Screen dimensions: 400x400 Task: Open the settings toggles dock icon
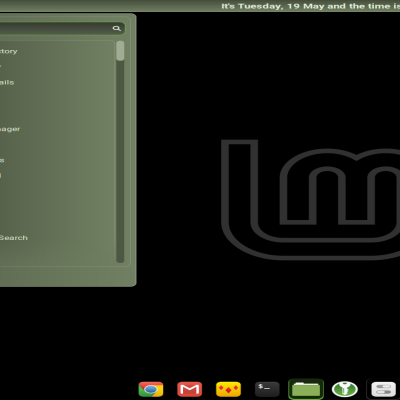(383, 389)
